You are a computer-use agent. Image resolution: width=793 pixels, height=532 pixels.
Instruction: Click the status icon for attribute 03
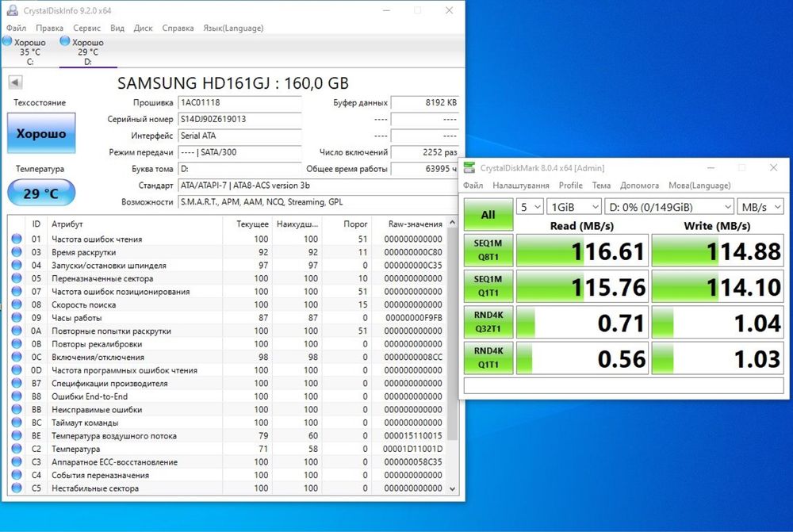click(17, 252)
